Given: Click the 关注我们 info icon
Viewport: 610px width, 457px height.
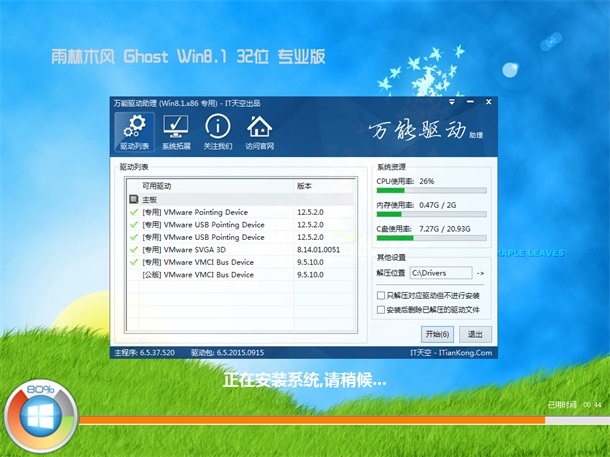Looking at the screenshot, I should click(x=218, y=131).
